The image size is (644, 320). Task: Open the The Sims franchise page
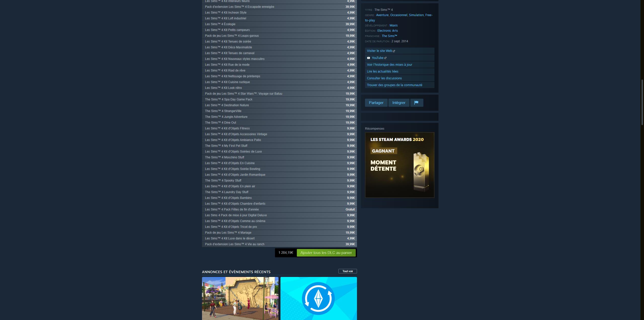[x=389, y=36]
